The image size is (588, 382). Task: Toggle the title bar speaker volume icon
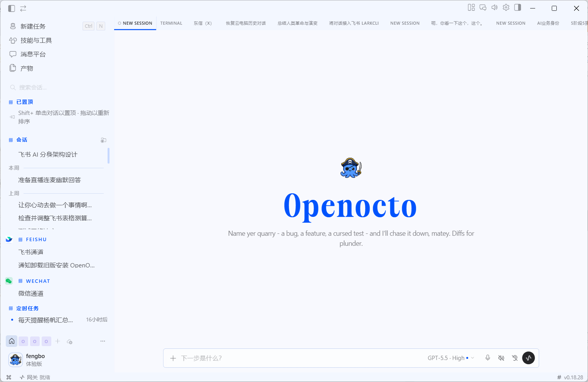(494, 7)
